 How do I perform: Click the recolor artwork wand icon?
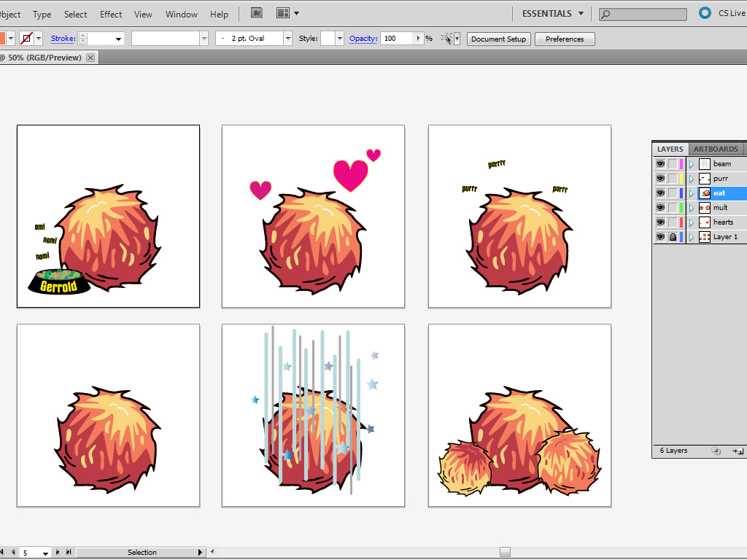(447, 39)
